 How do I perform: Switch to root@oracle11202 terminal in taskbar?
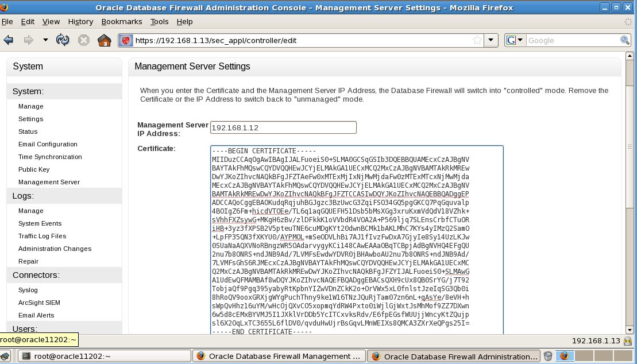103,356
